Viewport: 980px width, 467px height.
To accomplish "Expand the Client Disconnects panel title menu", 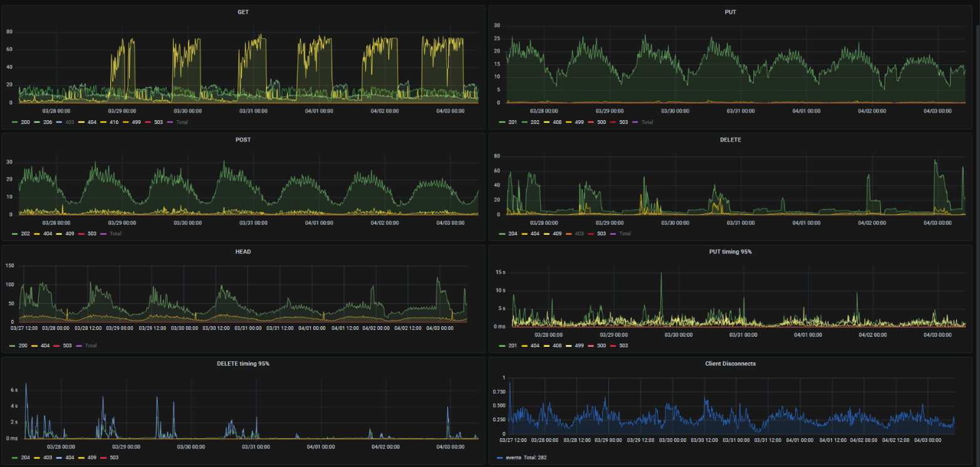I will tap(730, 363).
